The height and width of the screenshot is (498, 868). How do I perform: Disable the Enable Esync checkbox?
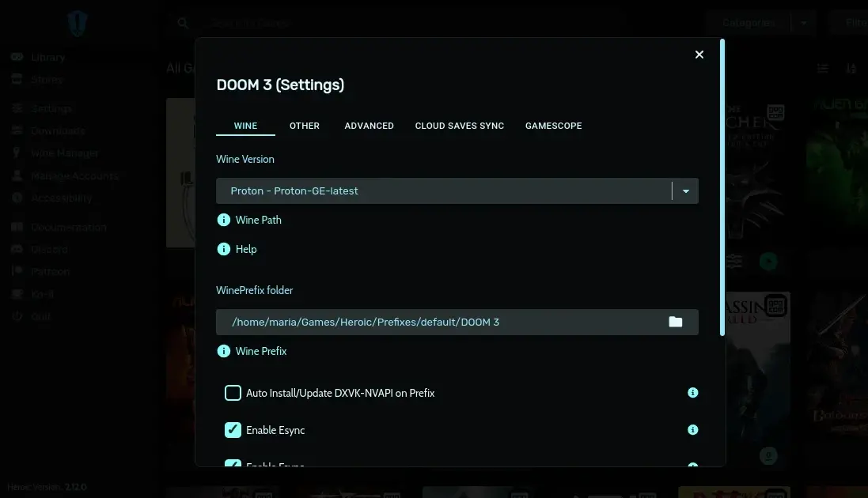(x=233, y=430)
